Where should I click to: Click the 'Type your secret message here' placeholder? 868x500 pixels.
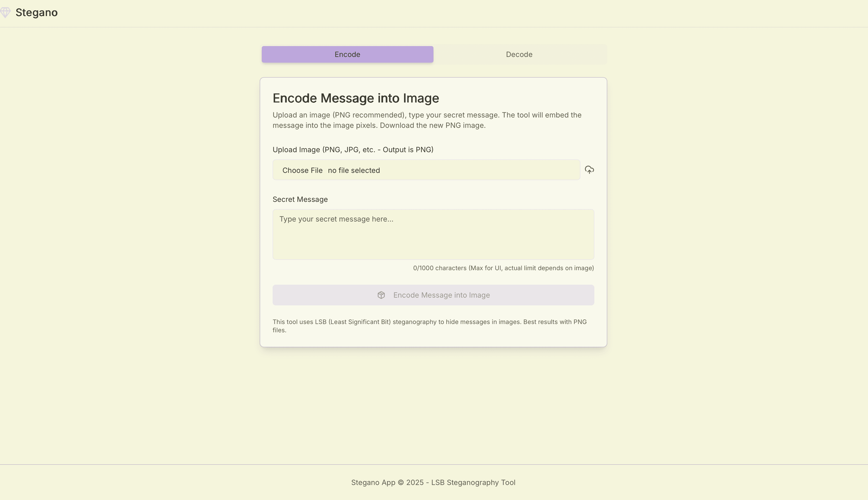[336, 219]
